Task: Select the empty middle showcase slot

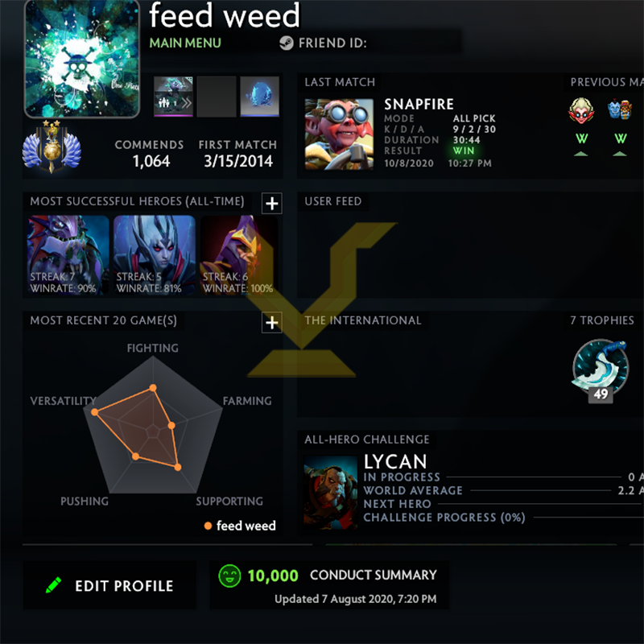Action: click(217, 96)
